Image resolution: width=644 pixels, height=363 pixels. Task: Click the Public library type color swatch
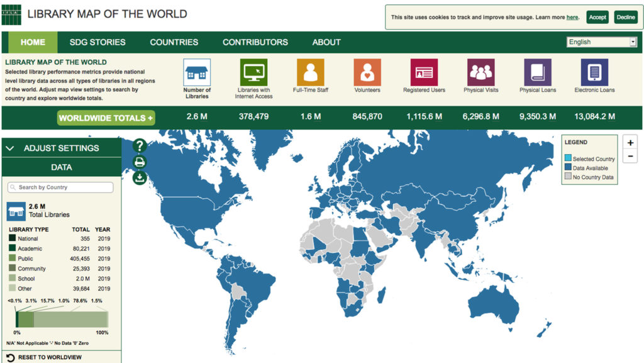13,259
